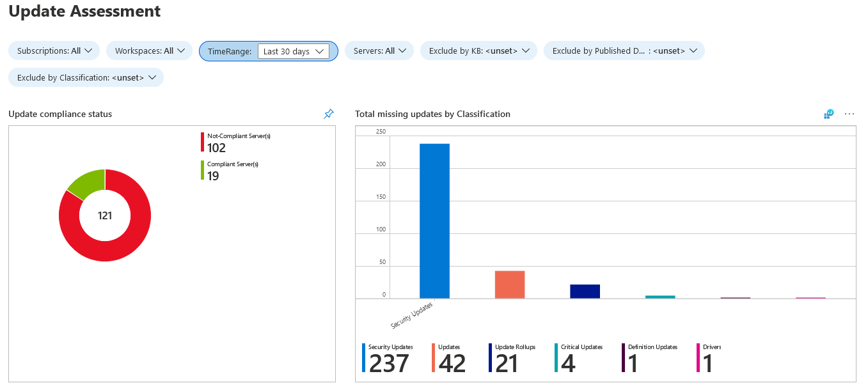
Task: Open the Last 30 days time range dropdown
Action: (294, 51)
